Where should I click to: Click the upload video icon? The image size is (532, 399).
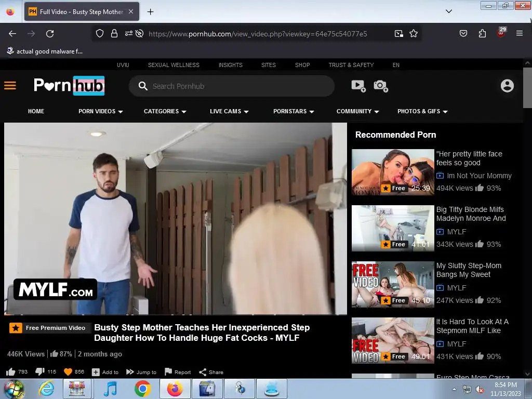358,86
